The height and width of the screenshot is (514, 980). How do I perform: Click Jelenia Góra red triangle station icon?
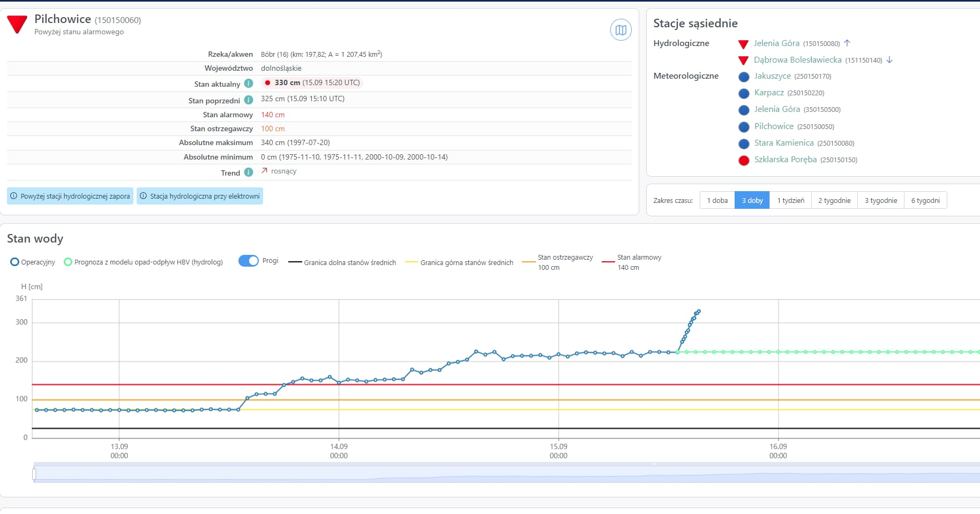[743, 44]
